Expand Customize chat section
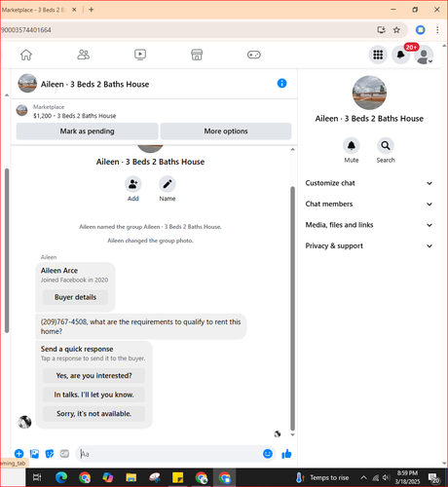 pos(369,183)
